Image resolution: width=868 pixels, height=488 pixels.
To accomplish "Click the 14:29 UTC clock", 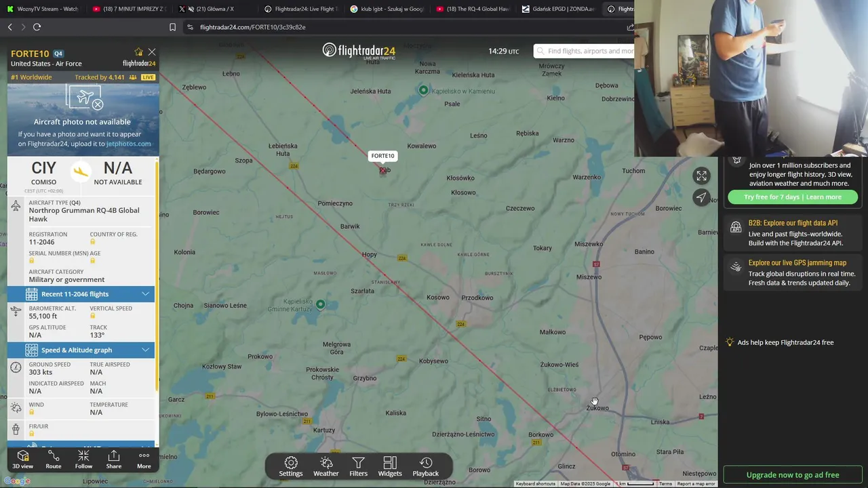I will pyautogui.click(x=503, y=51).
